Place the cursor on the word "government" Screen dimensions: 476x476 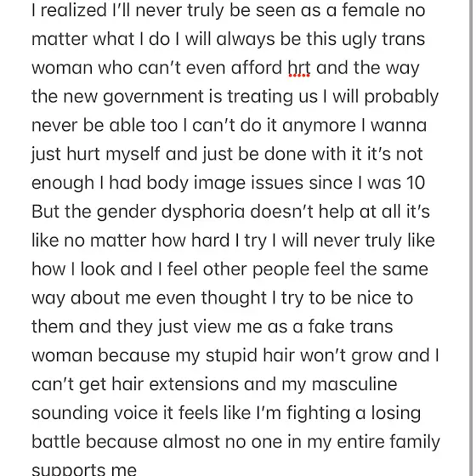153,97
